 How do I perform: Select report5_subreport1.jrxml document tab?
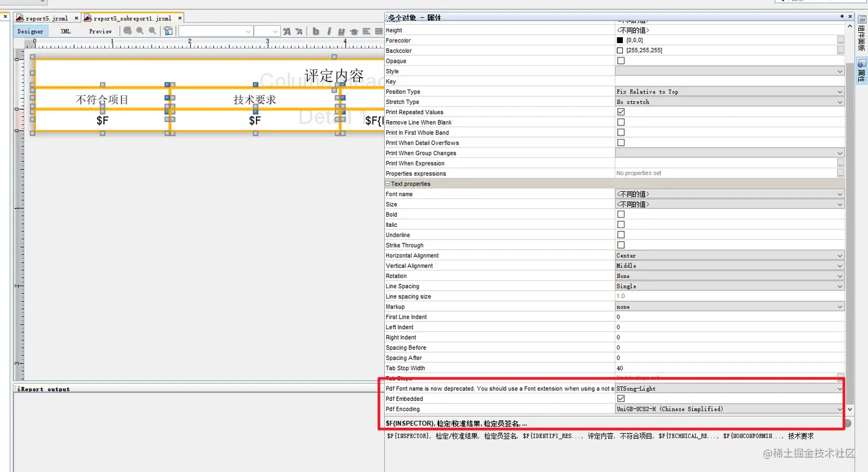pyautogui.click(x=133, y=18)
